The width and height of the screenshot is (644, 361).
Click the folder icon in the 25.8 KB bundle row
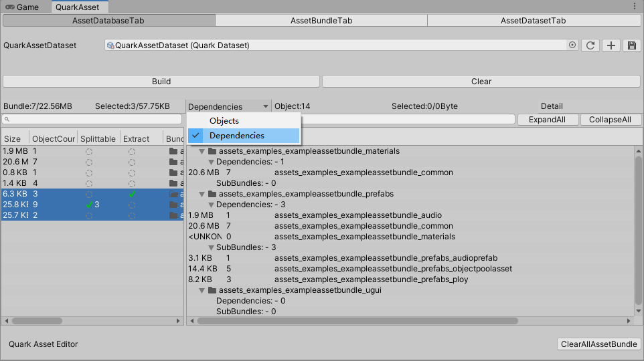click(x=173, y=205)
